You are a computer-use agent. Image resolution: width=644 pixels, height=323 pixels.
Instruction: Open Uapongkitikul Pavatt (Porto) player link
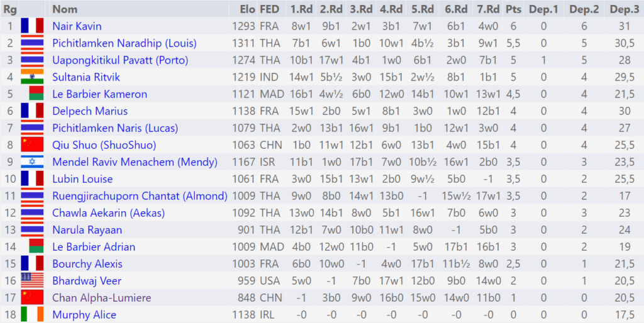pos(120,60)
